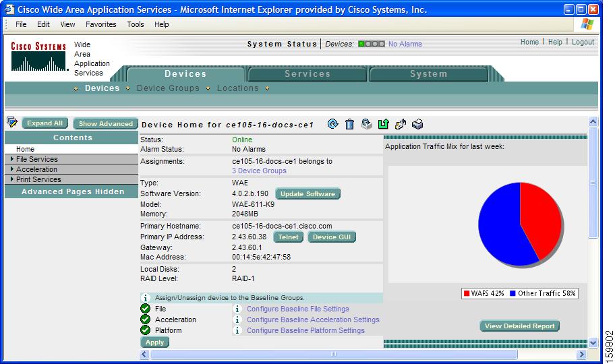Click the edit icon left of Expand All
Image resolution: width=615 pixels, height=364 pixels.
tap(12, 122)
